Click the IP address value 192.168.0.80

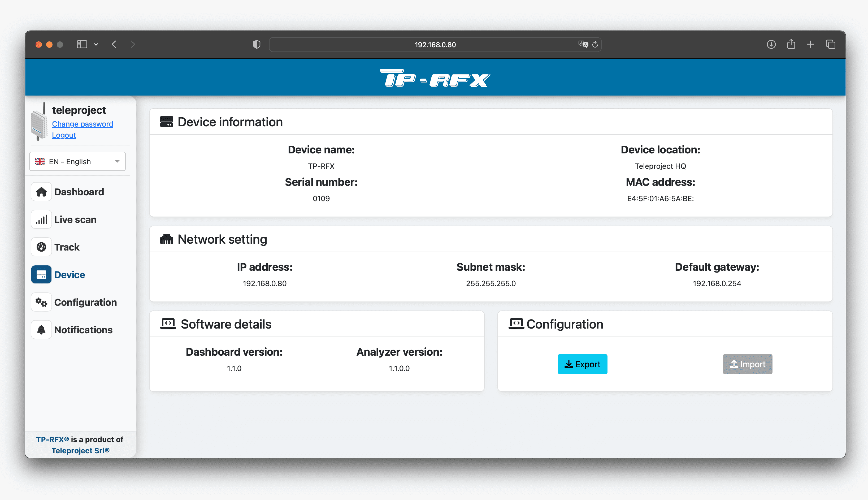point(265,283)
